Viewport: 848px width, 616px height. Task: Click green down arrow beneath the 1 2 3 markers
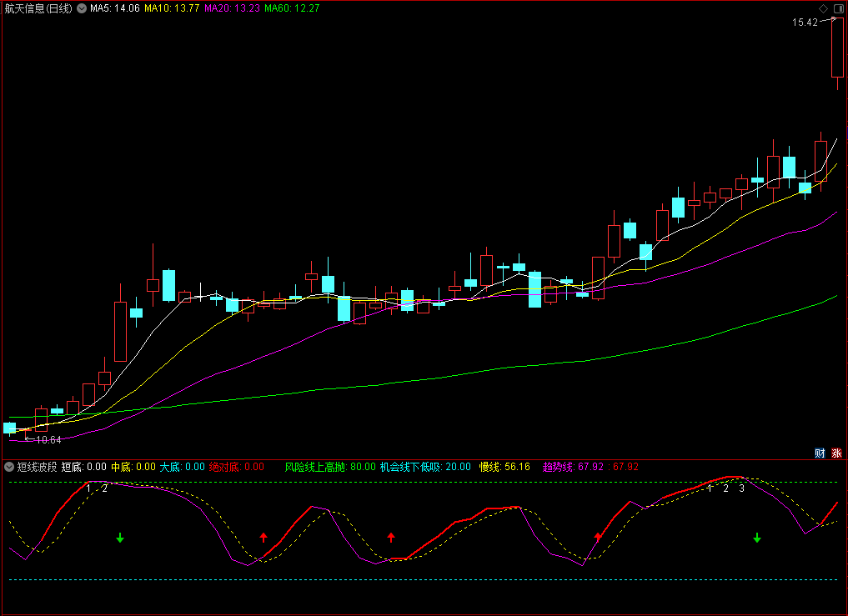pyautogui.click(x=757, y=538)
